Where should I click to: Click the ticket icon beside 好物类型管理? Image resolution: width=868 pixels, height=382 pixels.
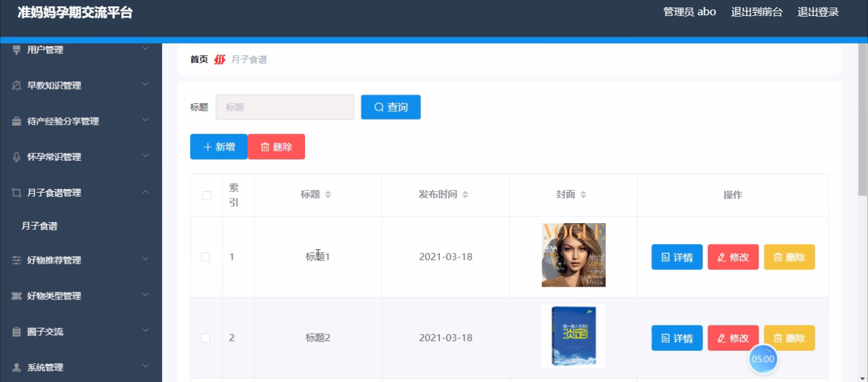[x=17, y=296]
